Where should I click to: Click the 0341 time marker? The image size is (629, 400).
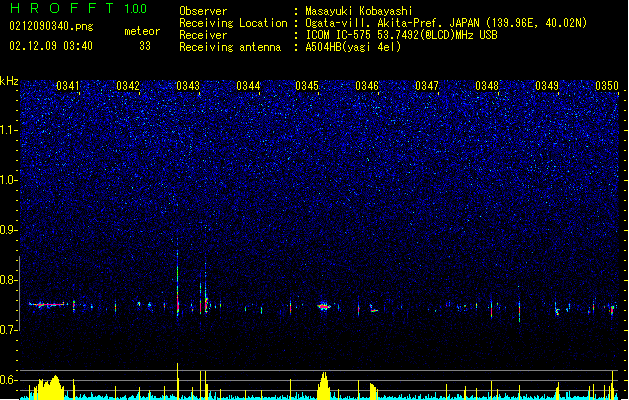(67, 86)
